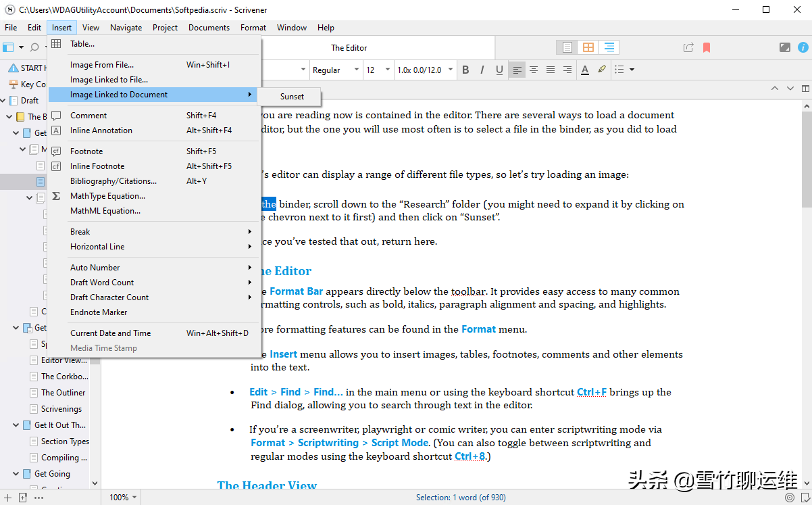Pick the highlight color marker
This screenshot has width=812, height=505.
click(602, 70)
